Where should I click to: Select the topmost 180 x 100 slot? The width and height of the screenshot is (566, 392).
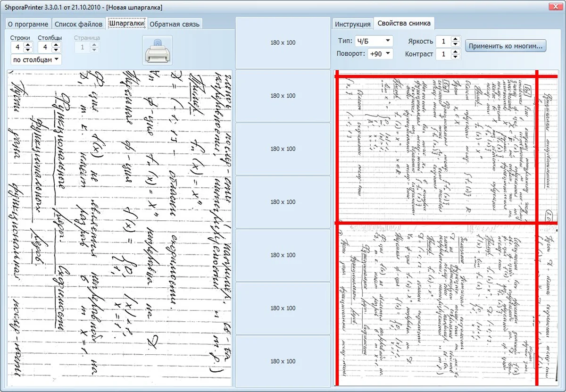pyautogui.click(x=283, y=42)
